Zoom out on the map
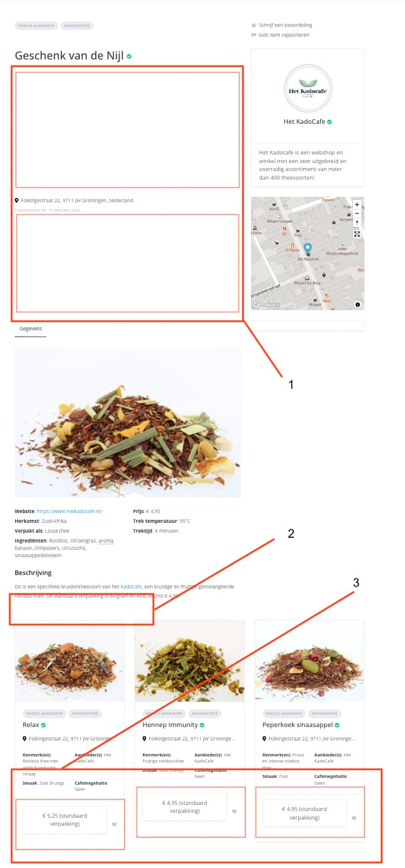 [x=357, y=213]
